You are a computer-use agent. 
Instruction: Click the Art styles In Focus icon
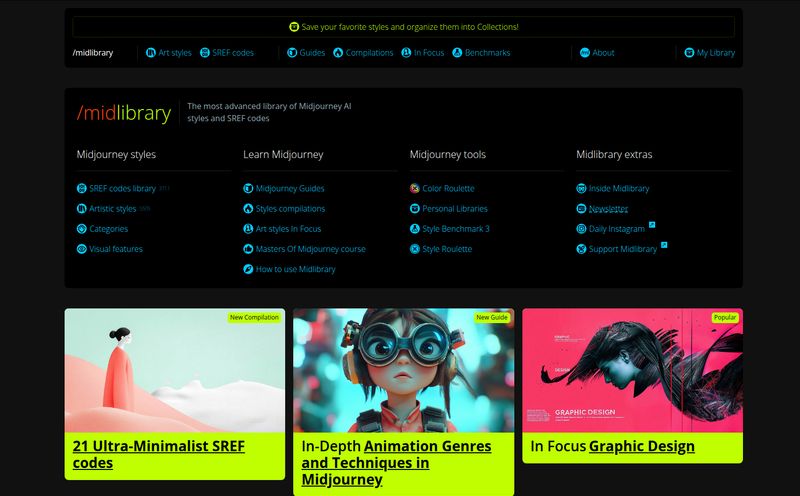tap(248, 229)
